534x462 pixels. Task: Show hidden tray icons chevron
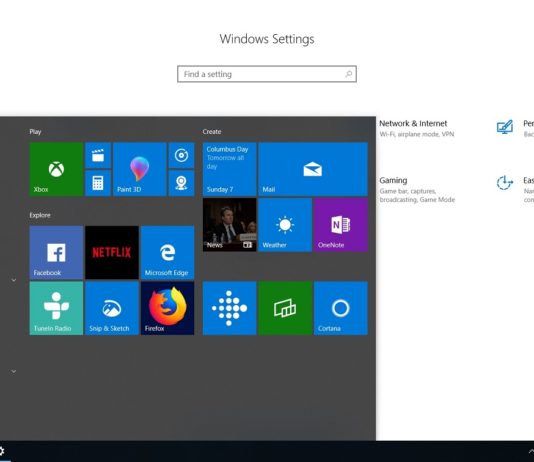click(x=531, y=451)
